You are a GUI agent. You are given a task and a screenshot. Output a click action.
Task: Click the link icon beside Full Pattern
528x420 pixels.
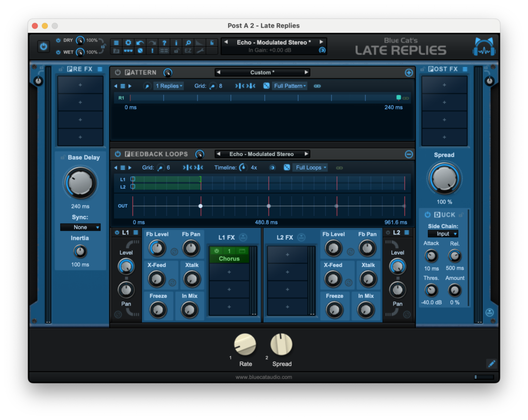(317, 86)
